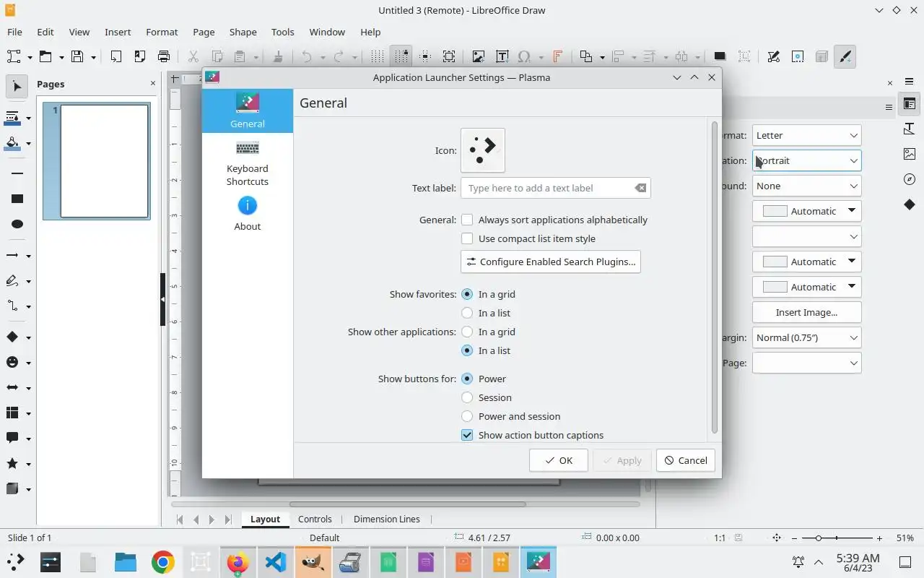Select the Insert Line tool in Draw sidebar
This screenshot has width=924, height=578.
(17, 173)
